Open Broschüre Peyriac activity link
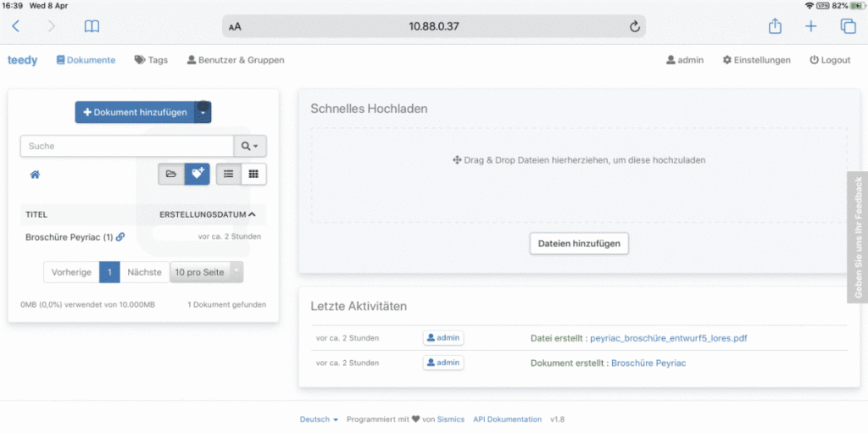This screenshot has width=868, height=433. [x=648, y=364]
